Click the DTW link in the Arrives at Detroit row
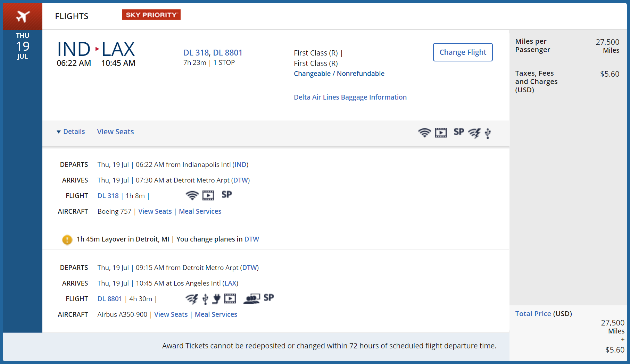The image size is (630, 364). 240,180
